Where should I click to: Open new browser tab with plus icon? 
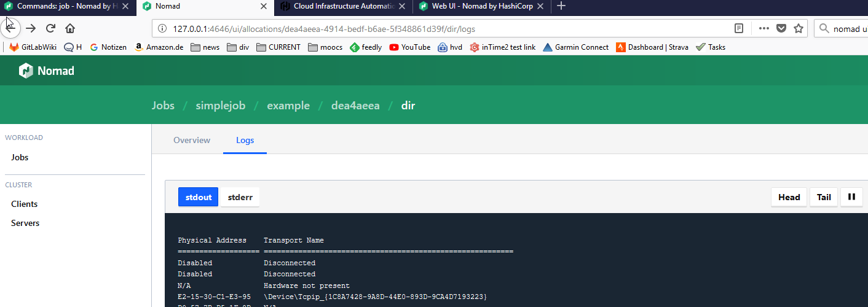(561, 6)
